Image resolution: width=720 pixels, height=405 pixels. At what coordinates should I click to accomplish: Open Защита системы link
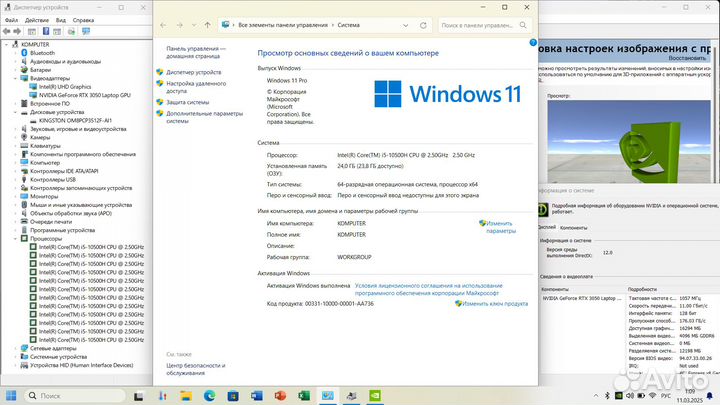pos(187,102)
